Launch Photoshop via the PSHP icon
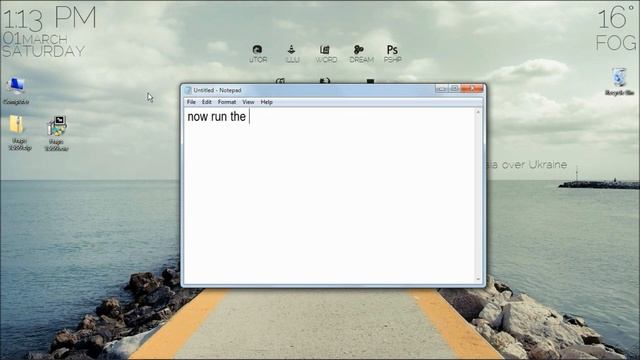Viewport: 640px width, 360px height. click(392, 54)
